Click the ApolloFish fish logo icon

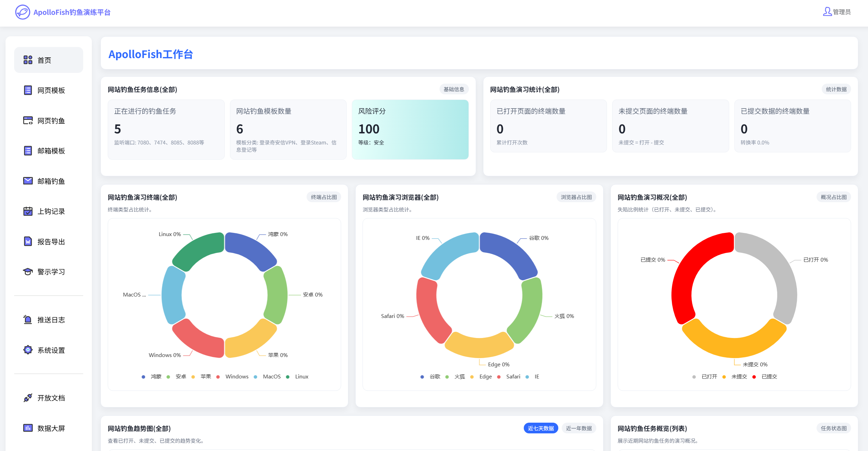click(x=23, y=12)
